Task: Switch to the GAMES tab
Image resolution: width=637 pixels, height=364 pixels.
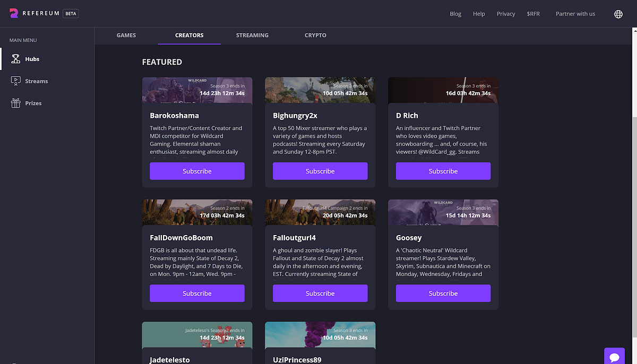Action: [x=126, y=35]
